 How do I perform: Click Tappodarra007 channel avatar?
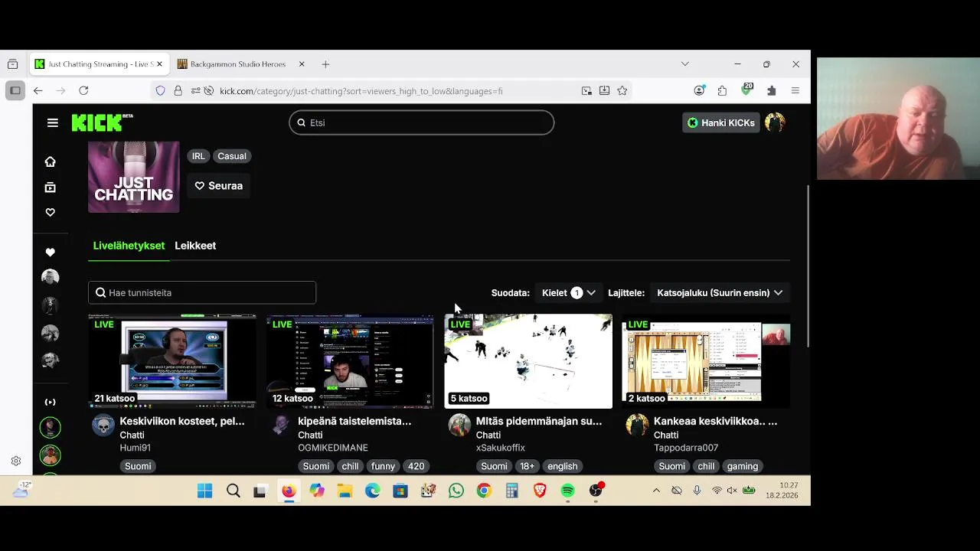[x=637, y=425]
